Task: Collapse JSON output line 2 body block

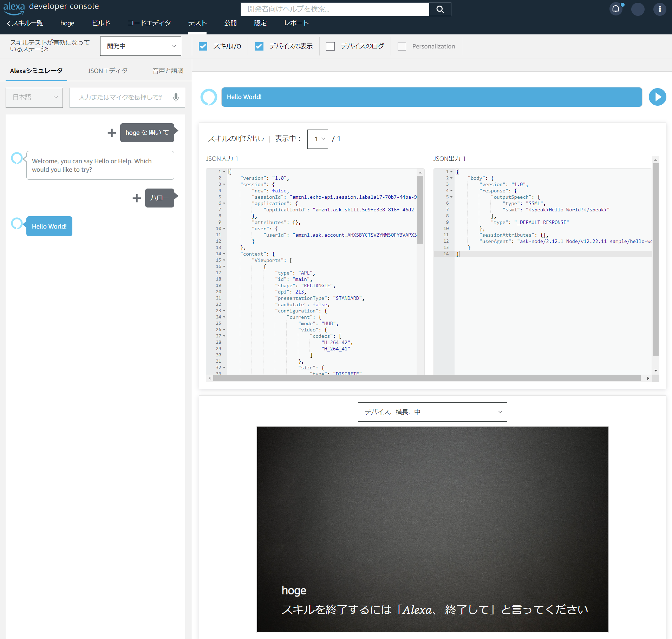Action: 451,178
